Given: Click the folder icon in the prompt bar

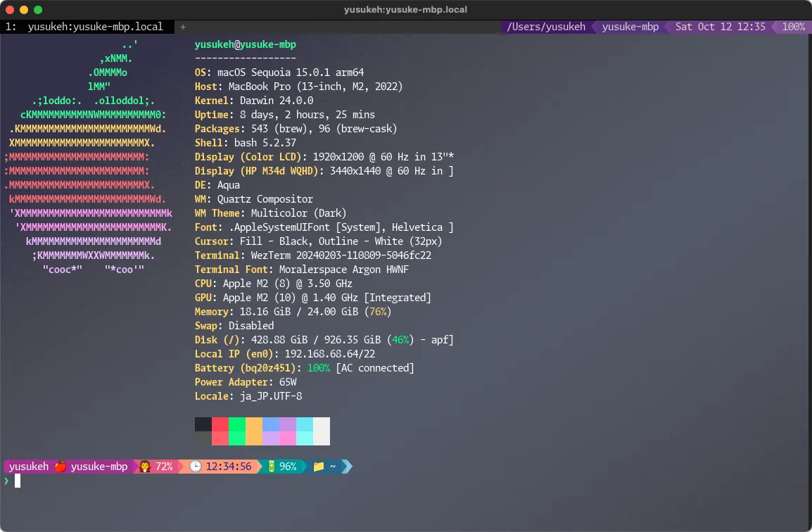Looking at the screenshot, I should coord(319,467).
